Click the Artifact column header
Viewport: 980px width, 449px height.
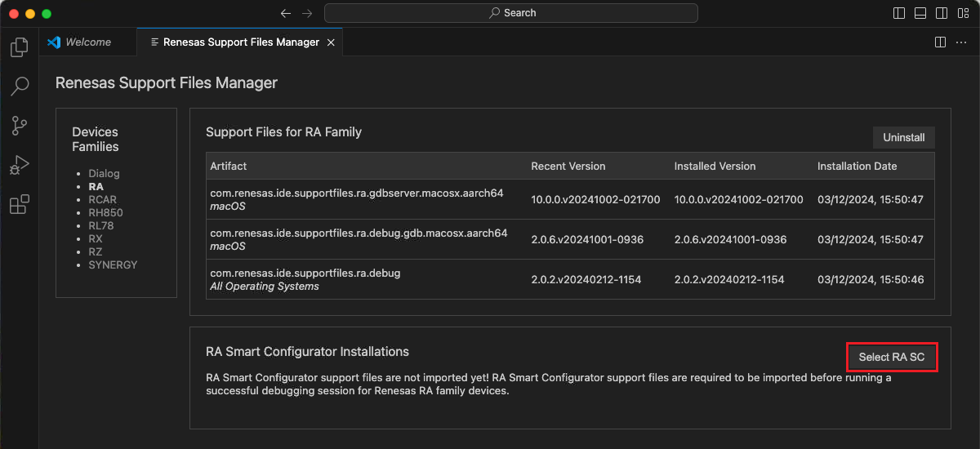click(x=229, y=166)
